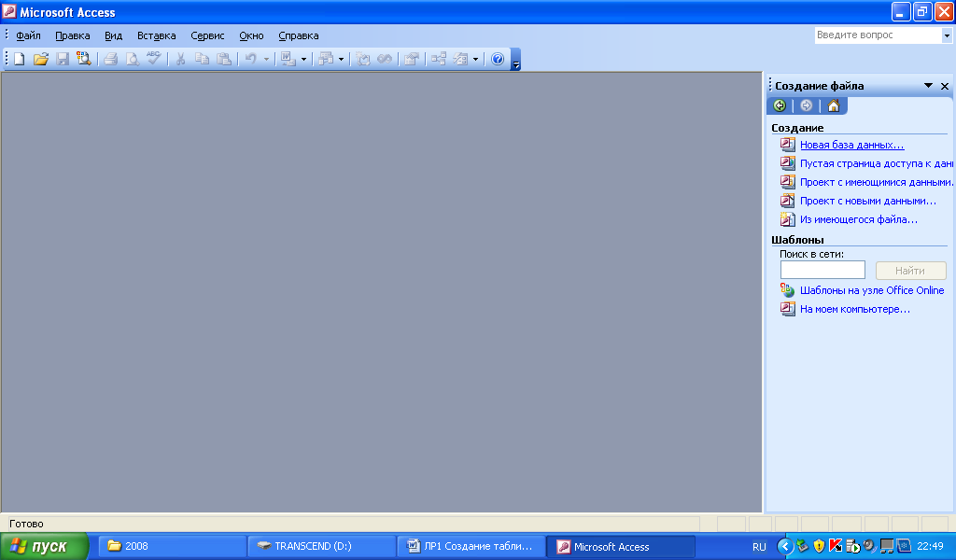Open the Сервис menu
The width and height of the screenshot is (956, 560).
pos(207,35)
